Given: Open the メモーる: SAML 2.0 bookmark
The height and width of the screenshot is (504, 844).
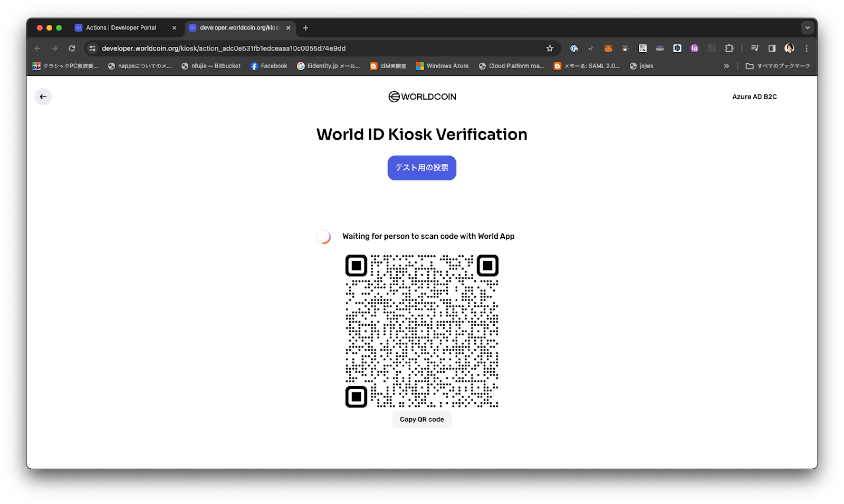Looking at the screenshot, I should [587, 66].
